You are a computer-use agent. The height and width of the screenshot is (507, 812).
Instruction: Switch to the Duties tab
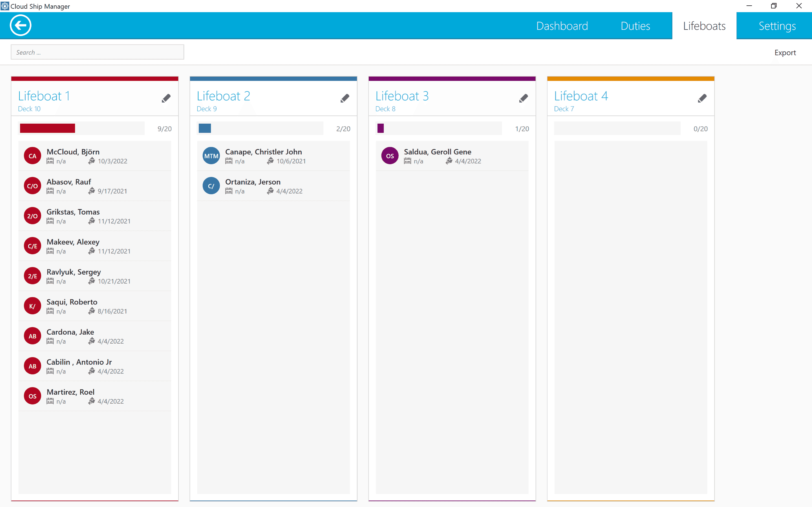[635, 26]
